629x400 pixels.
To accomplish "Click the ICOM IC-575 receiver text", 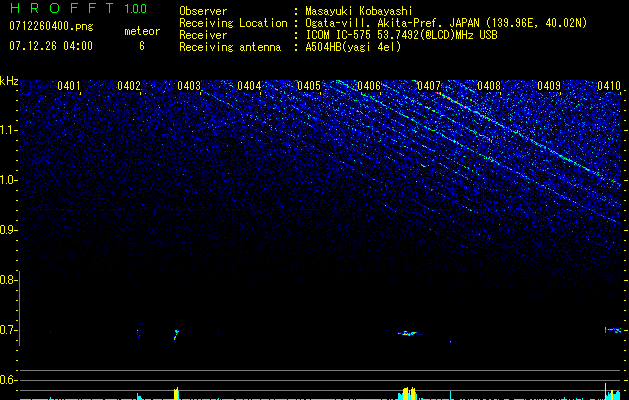I will tap(401, 35).
